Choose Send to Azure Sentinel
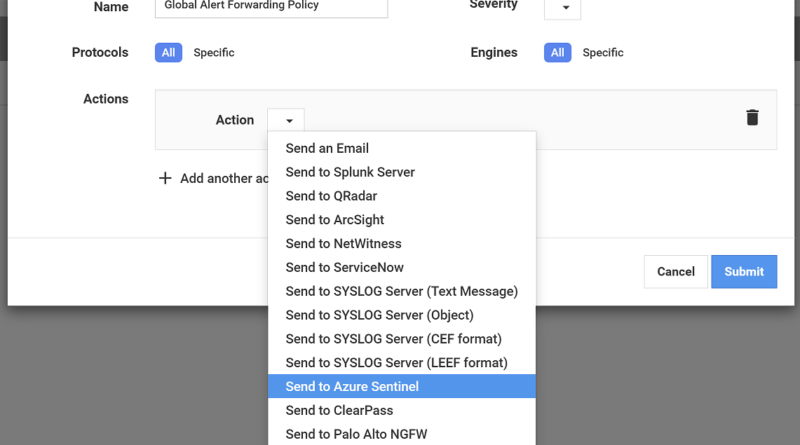The width and height of the screenshot is (800, 445). point(402,386)
